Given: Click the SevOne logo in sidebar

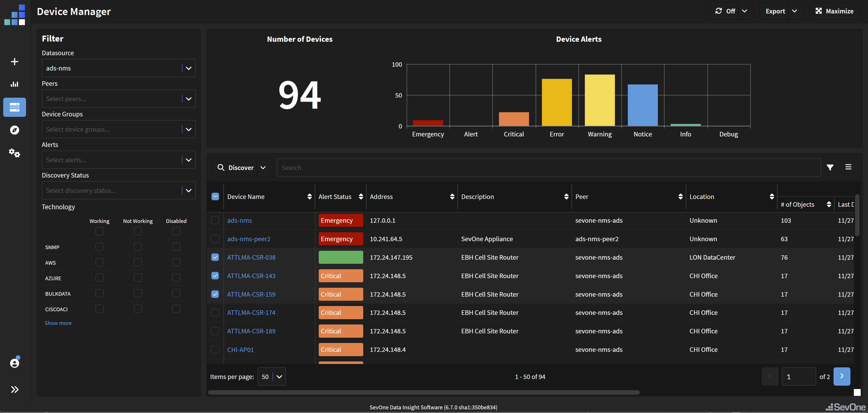Looking at the screenshot, I should coord(15,15).
